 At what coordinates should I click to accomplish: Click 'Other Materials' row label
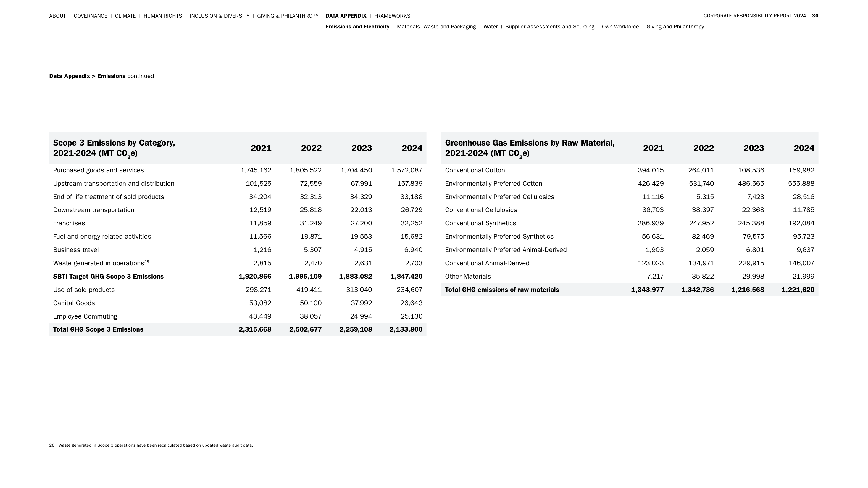pyautogui.click(x=468, y=277)
